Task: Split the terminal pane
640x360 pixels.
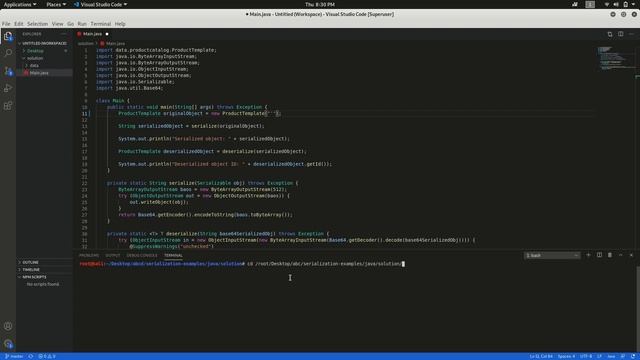Action: point(599,255)
